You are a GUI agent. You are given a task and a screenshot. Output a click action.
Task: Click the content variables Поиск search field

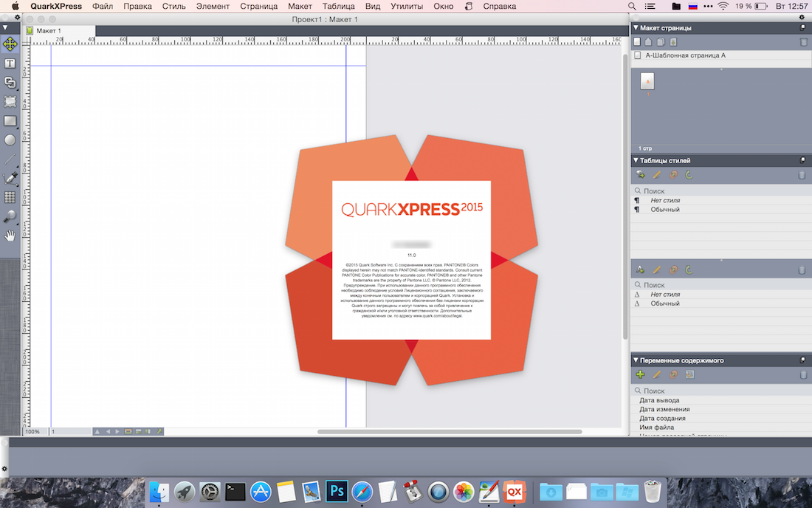click(x=721, y=391)
